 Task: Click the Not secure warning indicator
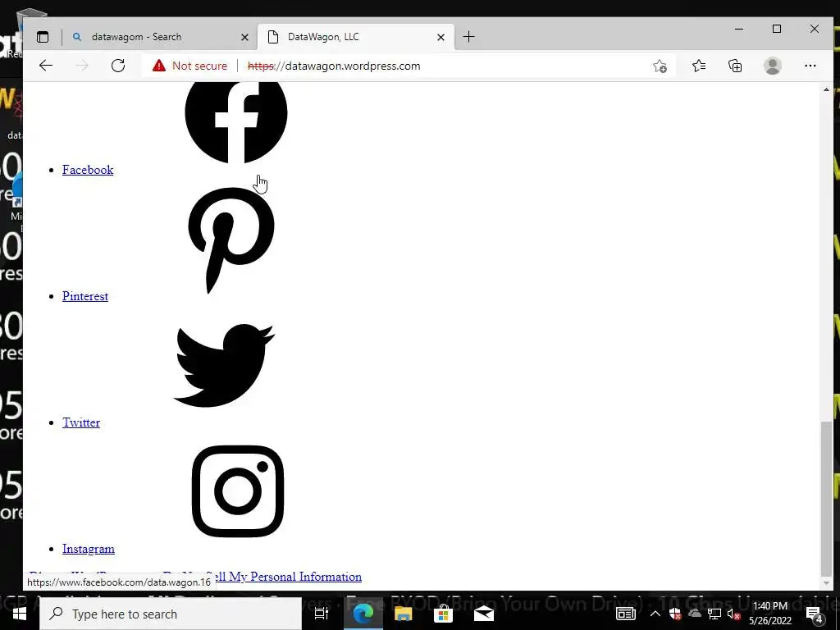pyautogui.click(x=189, y=66)
